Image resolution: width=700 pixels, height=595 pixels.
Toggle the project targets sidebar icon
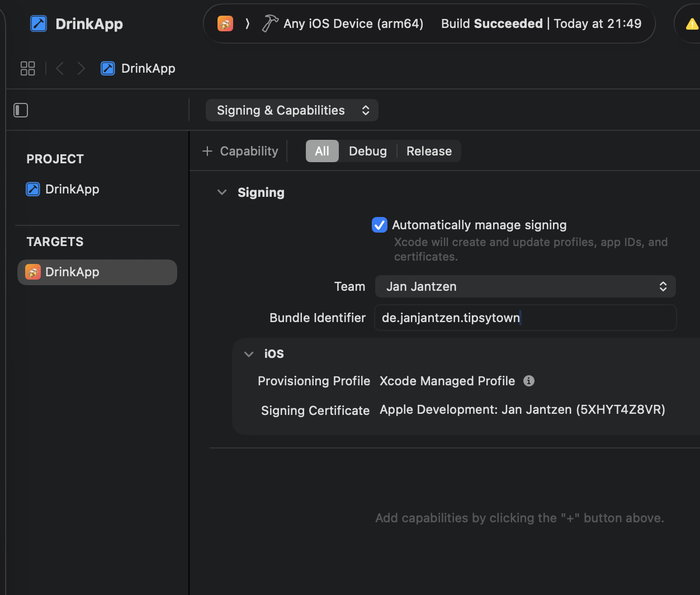click(21, 110)
